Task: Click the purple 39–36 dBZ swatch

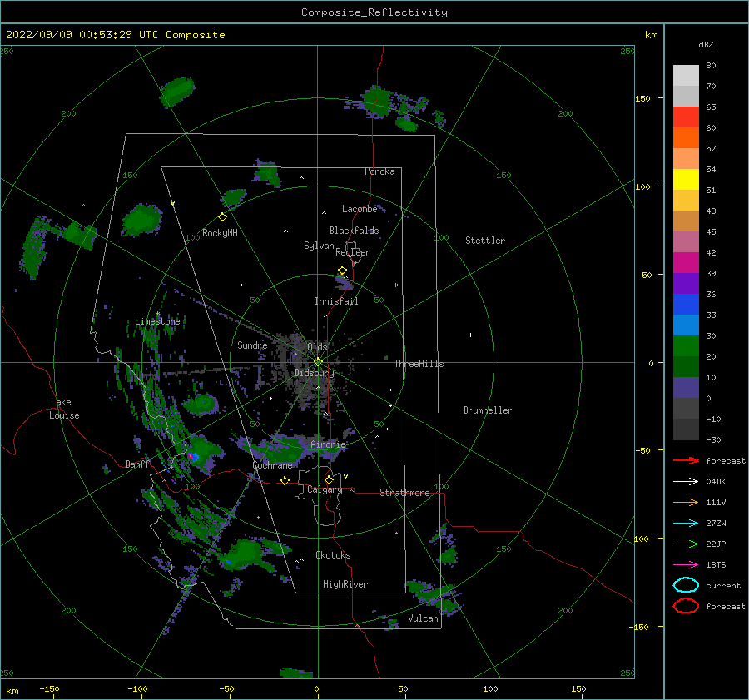Action: tap(686, 284)
